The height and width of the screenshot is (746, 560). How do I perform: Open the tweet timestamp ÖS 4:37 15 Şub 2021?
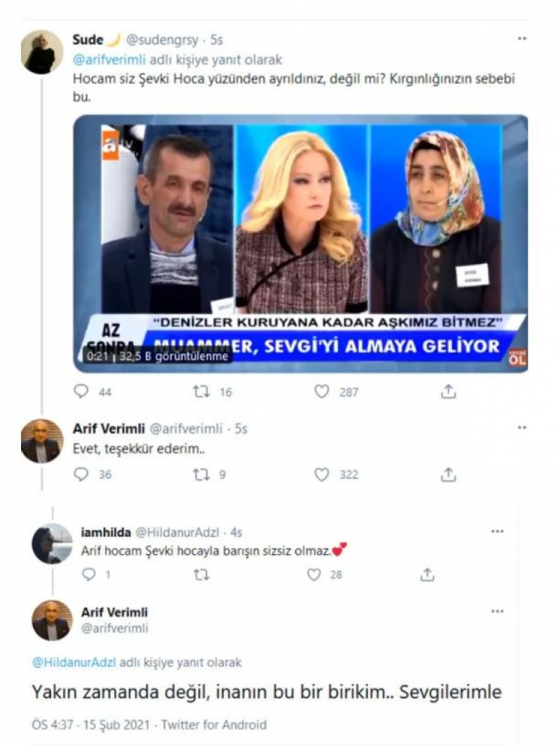[90, 724]
